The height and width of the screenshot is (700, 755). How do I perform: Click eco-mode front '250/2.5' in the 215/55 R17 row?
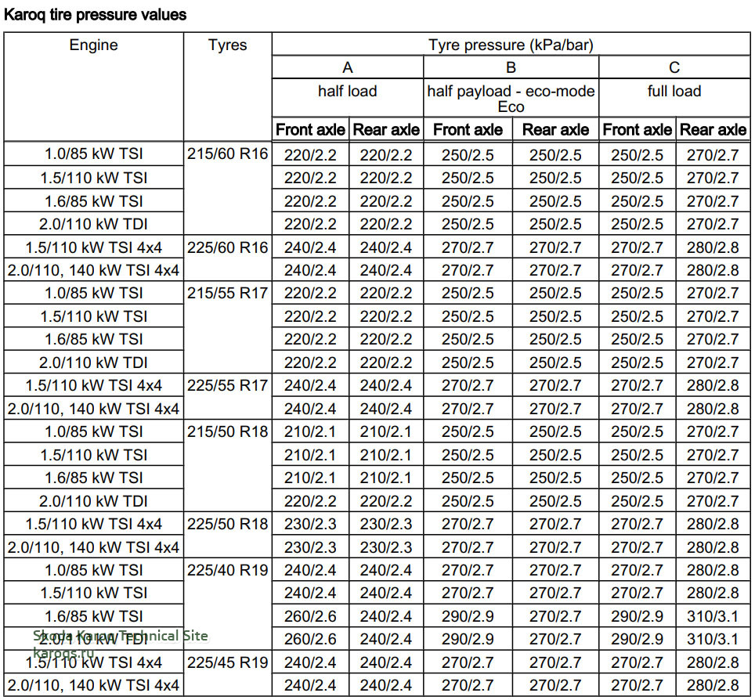(x=468, y=293)
